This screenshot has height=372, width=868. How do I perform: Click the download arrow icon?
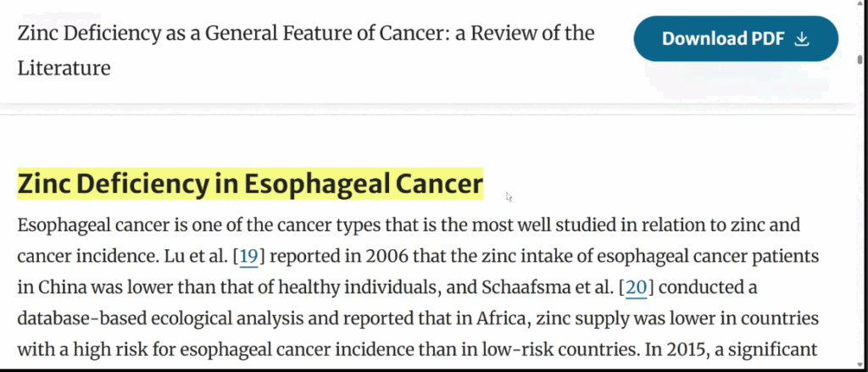click(x=802, y=39)
